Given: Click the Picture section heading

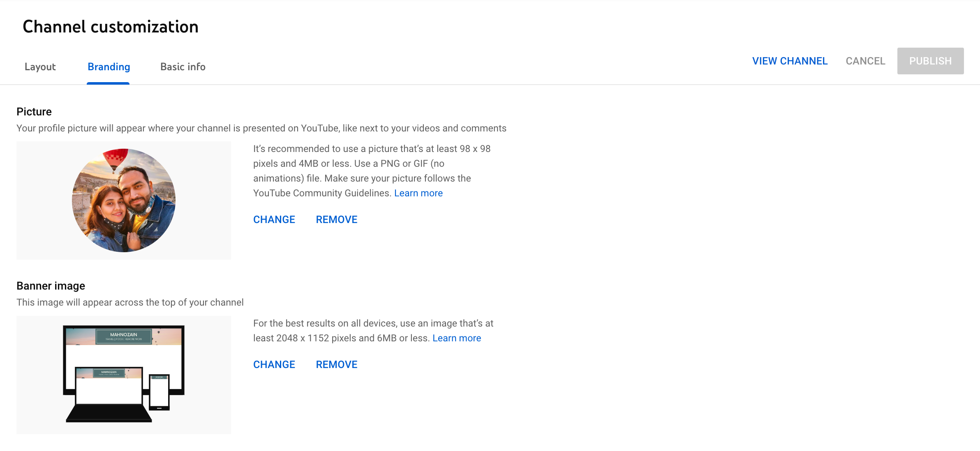Looking at the screenshot, I should tap(34, 111).
